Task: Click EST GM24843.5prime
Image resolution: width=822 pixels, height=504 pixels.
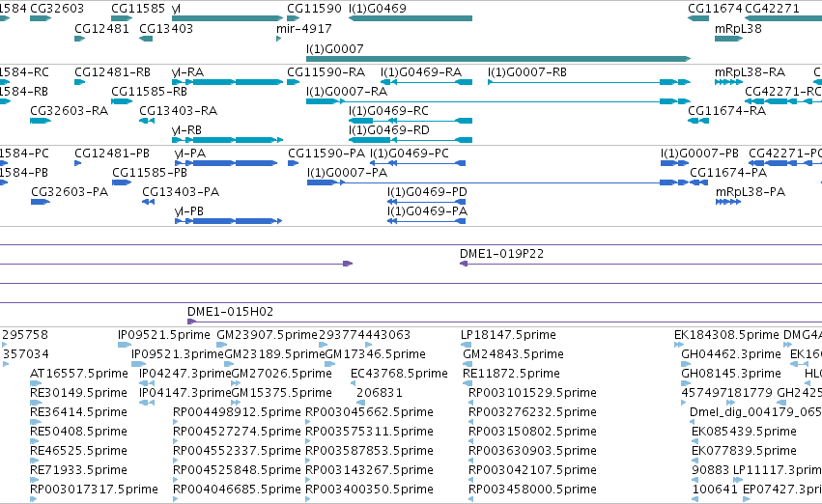Action: point(513,354)
